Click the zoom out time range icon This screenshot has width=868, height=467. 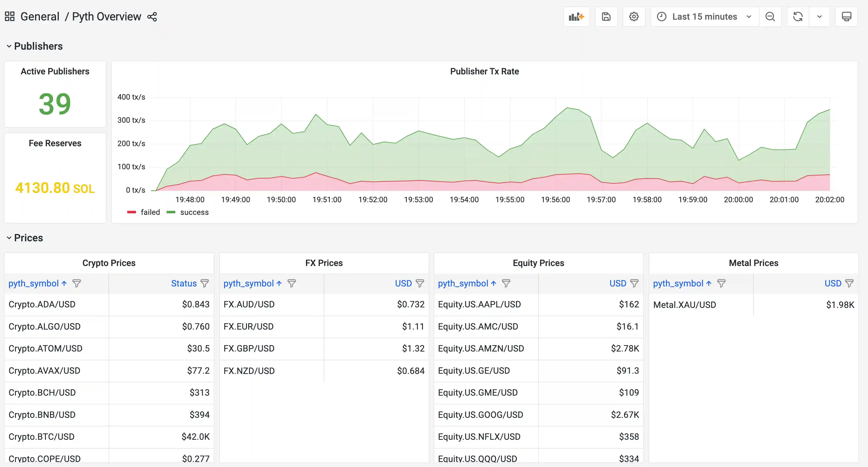770,16
